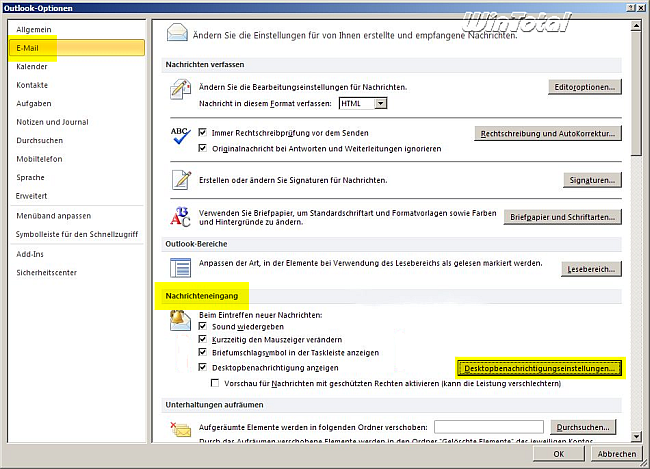Click the help question mark in the title bar
This screenshot has height=469, width=650.
pyautogui.click(x=631, y=7)
